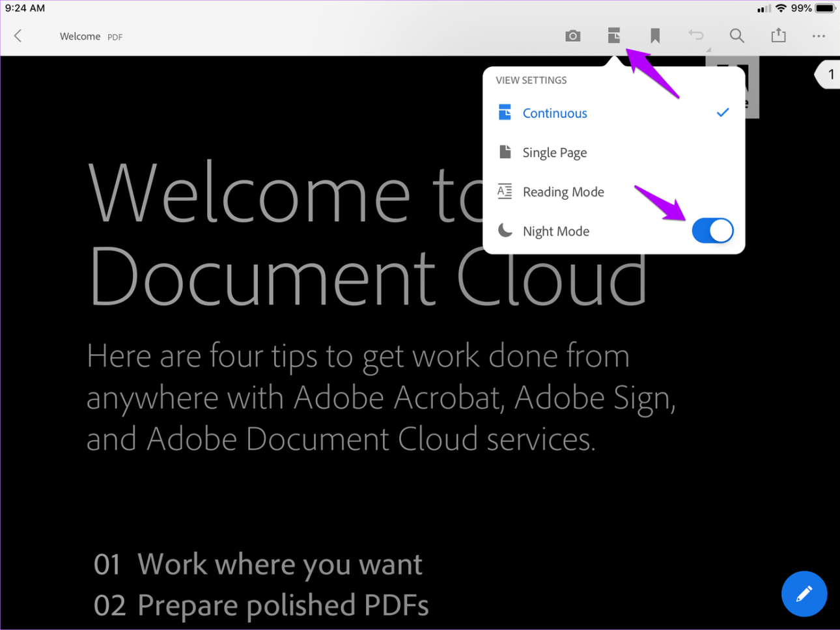840x630 pixels.
Task: Click the Night Mode label
Action: point(555,231)
